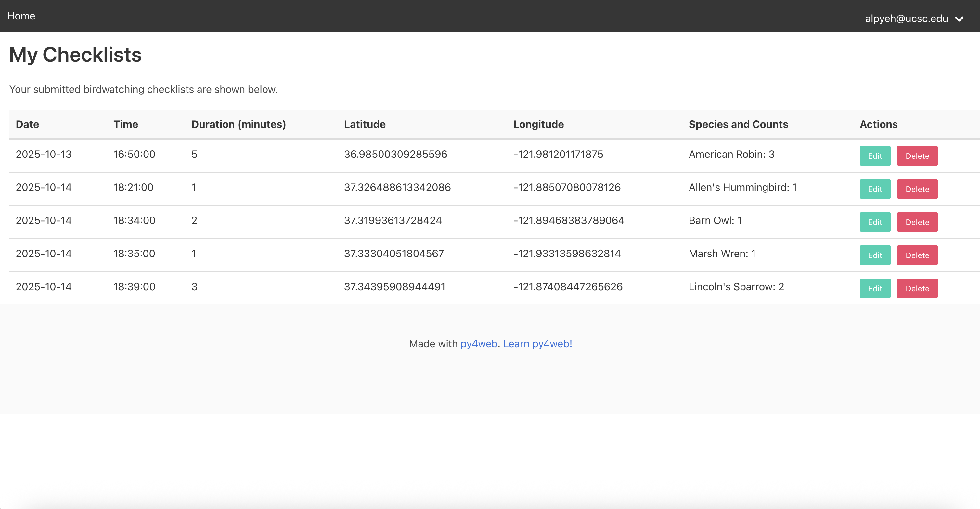This screenshot has height=509, width=980.
Task: Click the Duration (minutes) column header
Action: pos(238,124)
